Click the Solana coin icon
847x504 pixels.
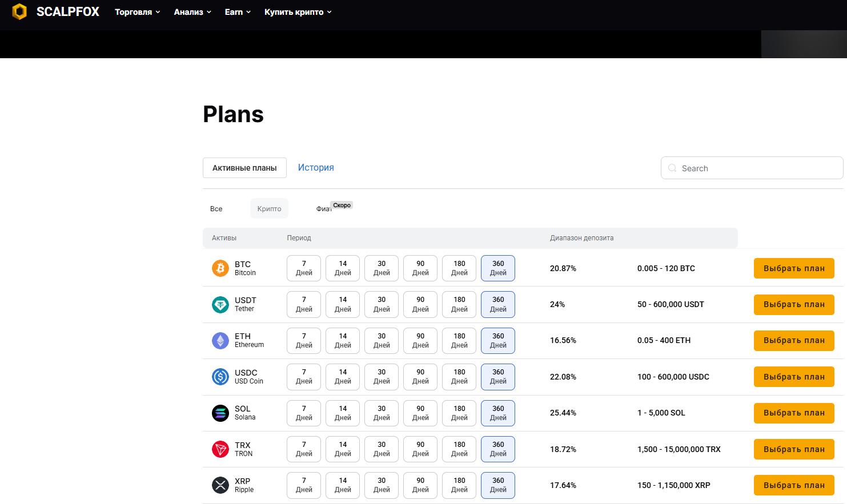pos(220,413)
